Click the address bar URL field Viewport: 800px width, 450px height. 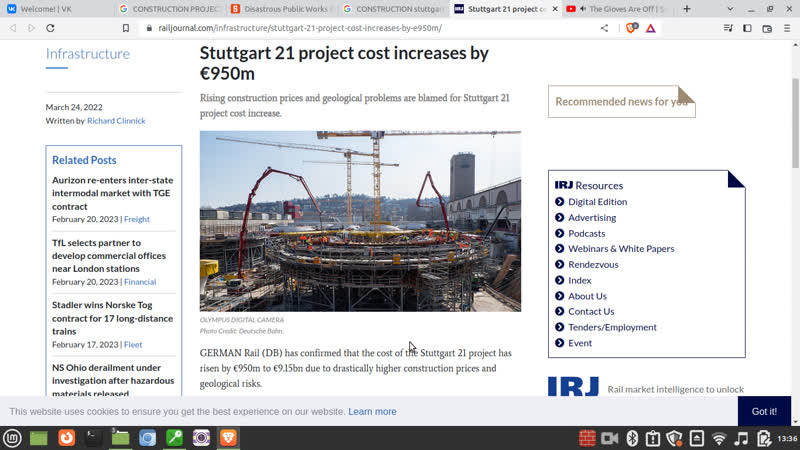tap(367, 29)
